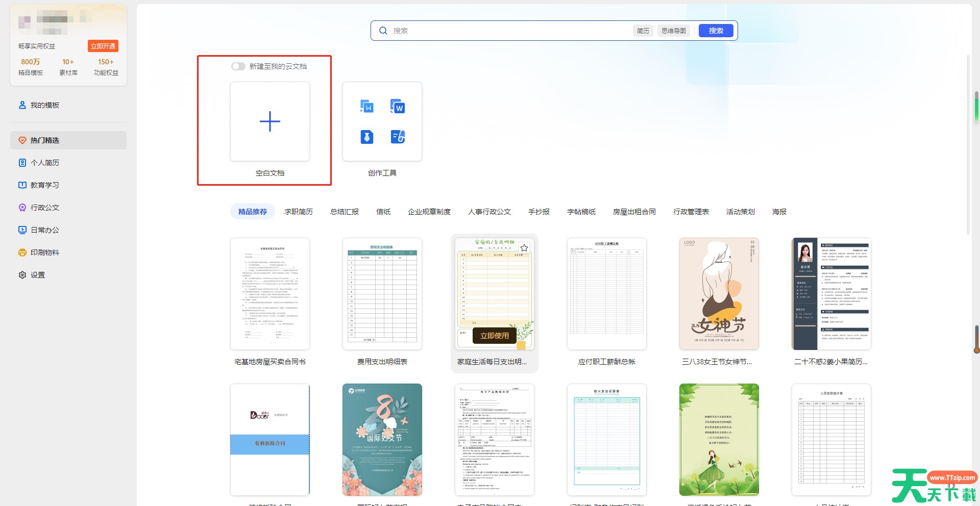Open the 装修拆除合同 template thumbnail
Image resolution: width=980 pixels, height=506 pixels.
(x=270, y=440)
